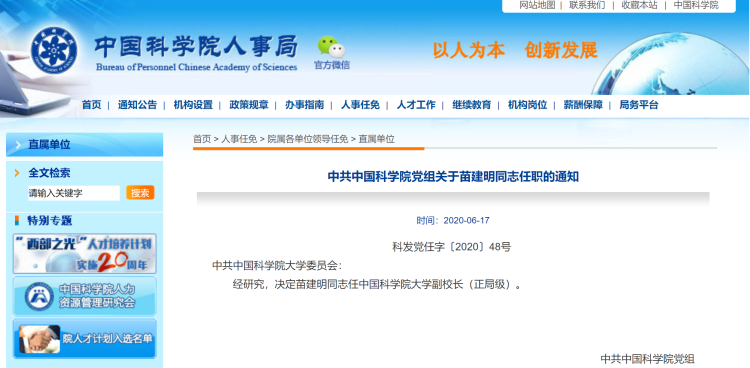Click the orange arrow beside 全文检索

pyautogui.click(x=17, y=173)
